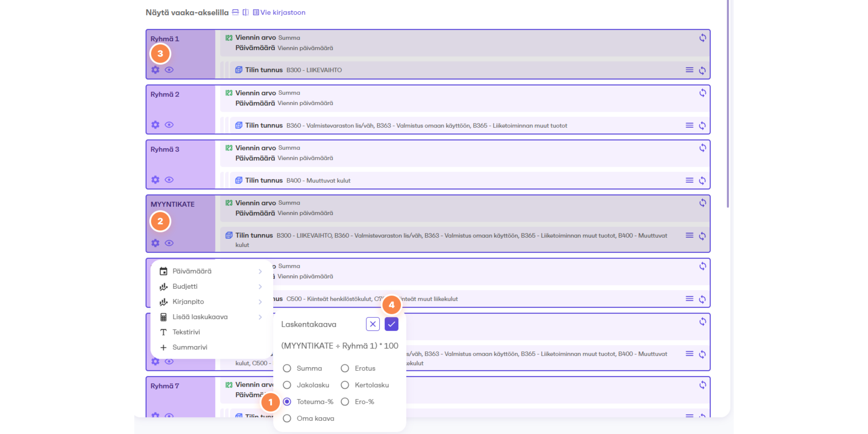
Task: Click refresh icon on Ryhmä 2 Tilin tunnus row
Action: [x=702, y=126]
